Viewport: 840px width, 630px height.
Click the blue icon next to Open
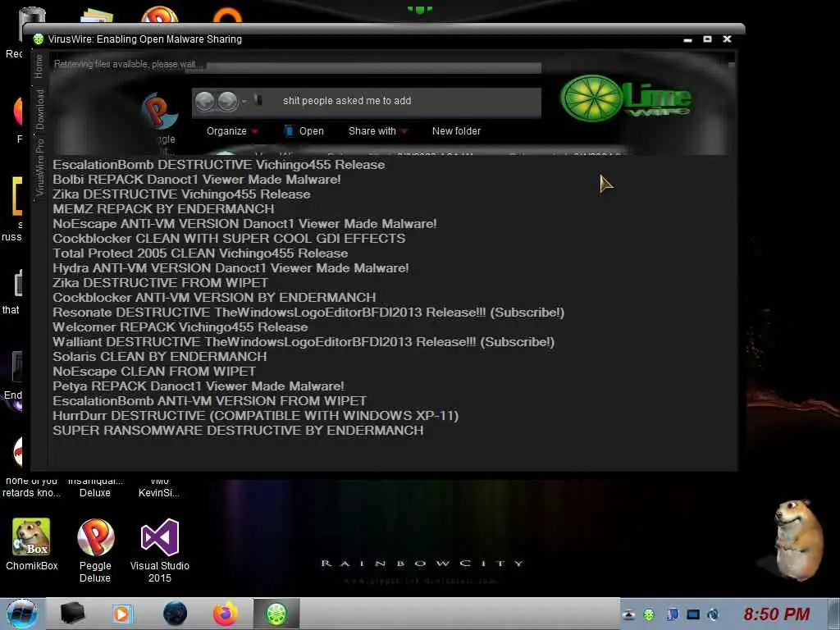click(289, 131)
